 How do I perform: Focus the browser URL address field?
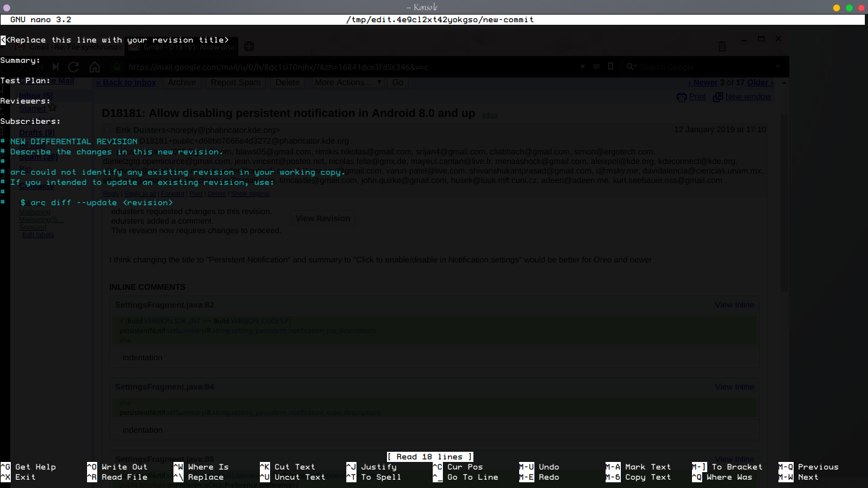click(x=349, y=67)
